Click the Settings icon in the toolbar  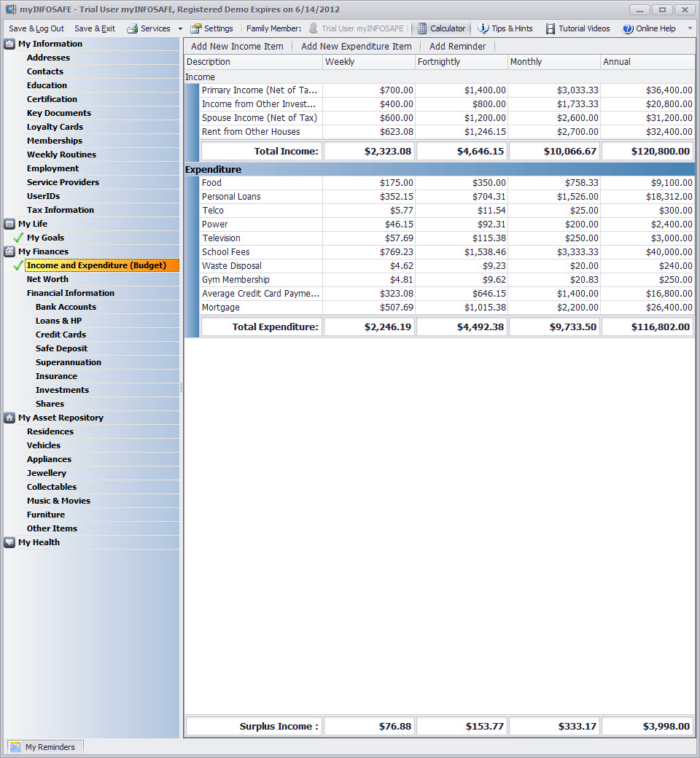[195, 28]
